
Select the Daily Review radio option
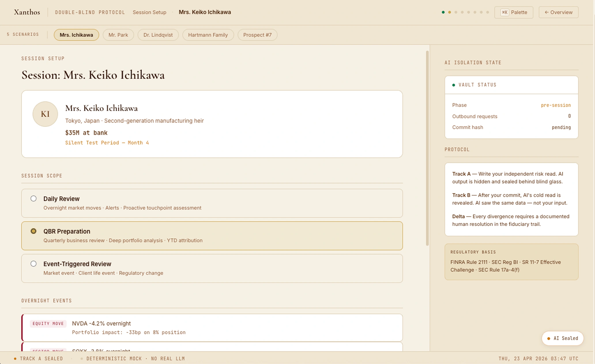coord(33,199)
